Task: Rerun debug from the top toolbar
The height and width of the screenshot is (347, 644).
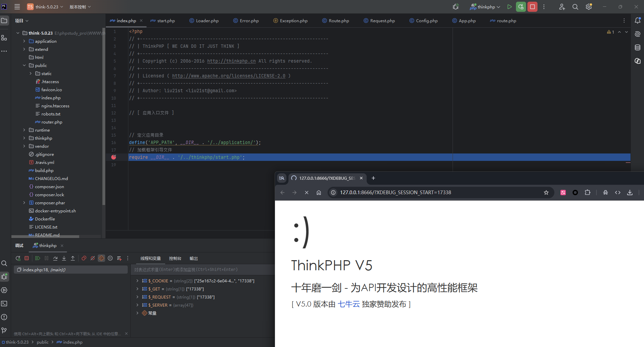Action: 521,7
